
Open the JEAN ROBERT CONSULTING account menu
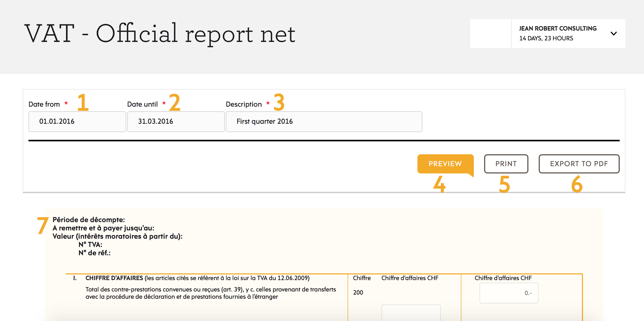pos(558,28)
